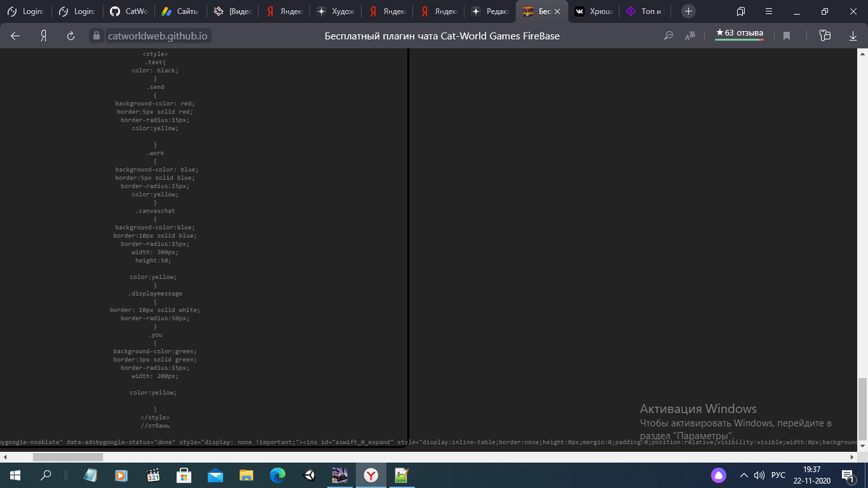Open File Explorer from the taskbar
This screenshot has height=488, width=868.
coord(247,475)
